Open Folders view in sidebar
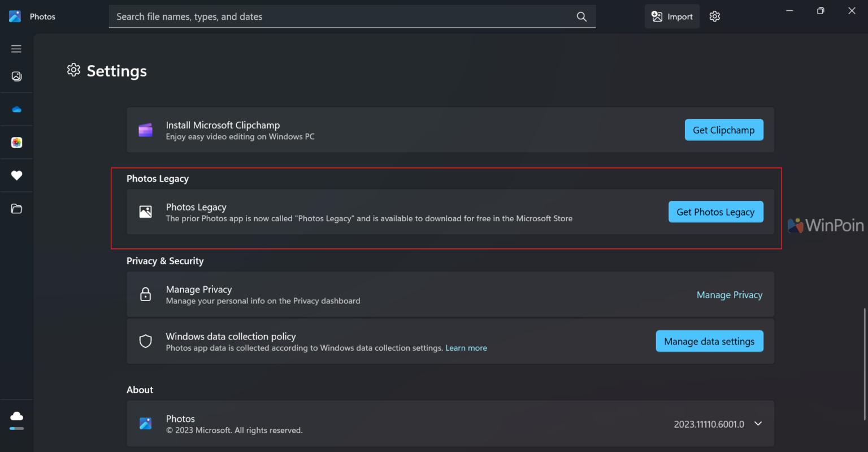Viewport: 868px width, 452px height. [x=16, y=209]
